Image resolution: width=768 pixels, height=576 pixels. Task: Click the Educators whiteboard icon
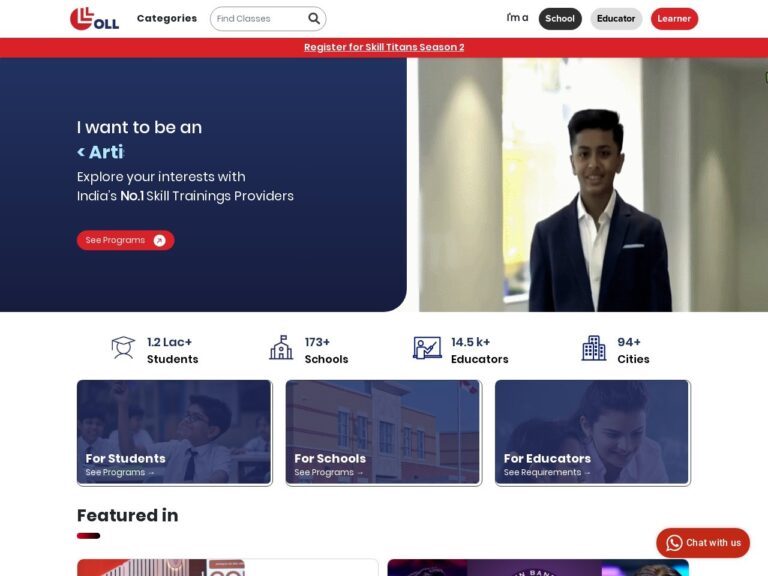[x=427, y=347]
